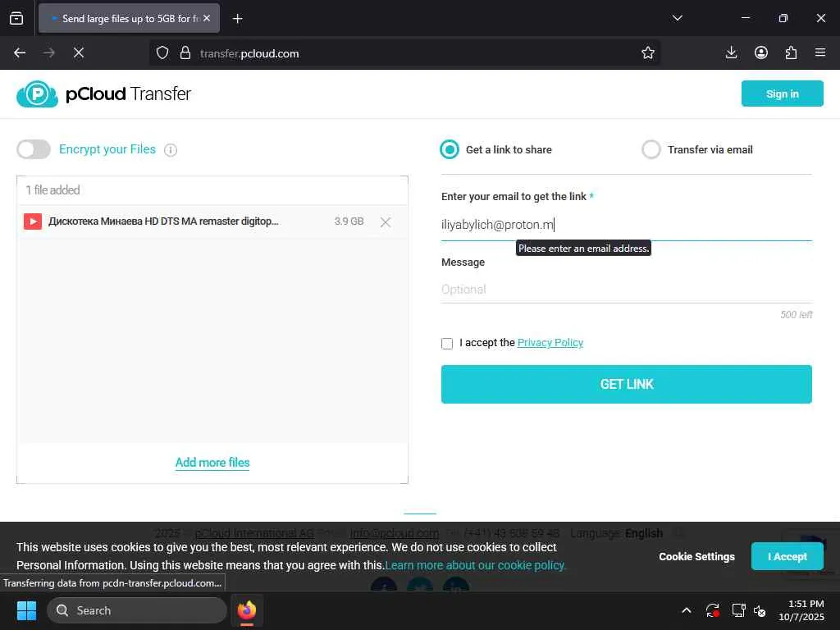This screenshot has width=840, height=630.
Task: Check the accept Privacy Policy checkbox
Action: point(447,344)
